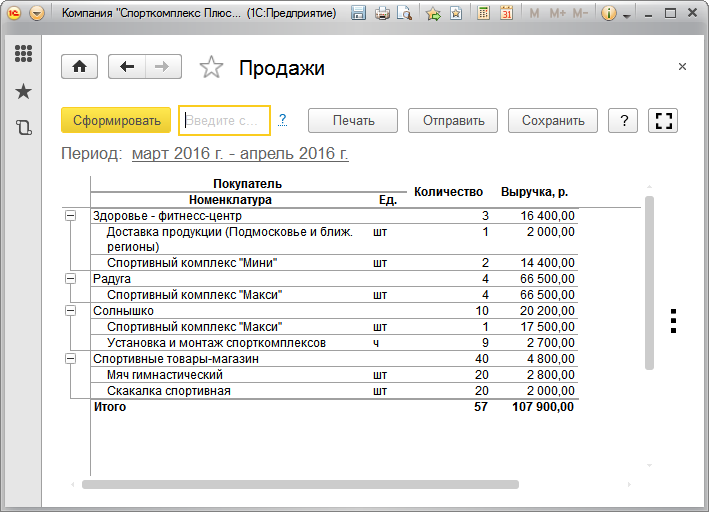Navigate back with the left arrow
This screenshot has width=709, height=512.
point(127,67)
